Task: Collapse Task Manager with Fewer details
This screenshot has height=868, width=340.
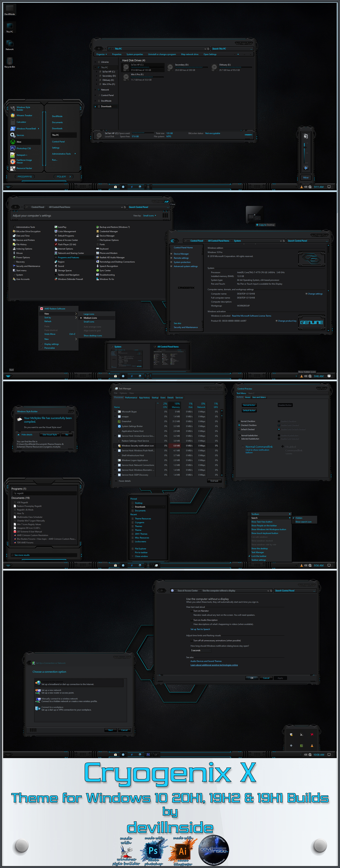Action: click(123, 481)
